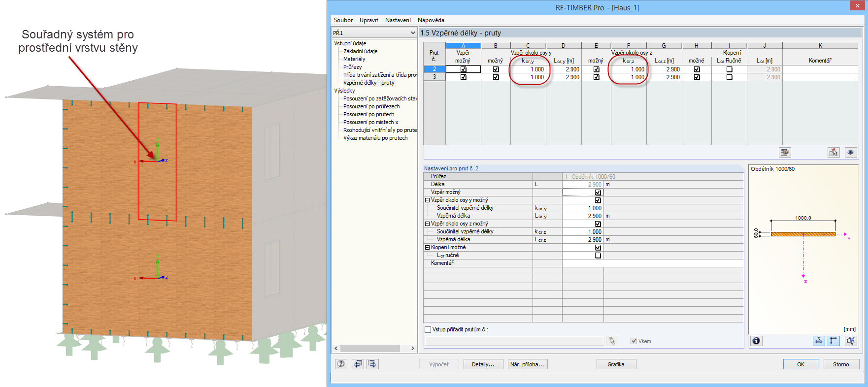Collapse 'Klopení možné' group
Image resolution: width=868 pixels, height=387 pixels.
(427, 248)
